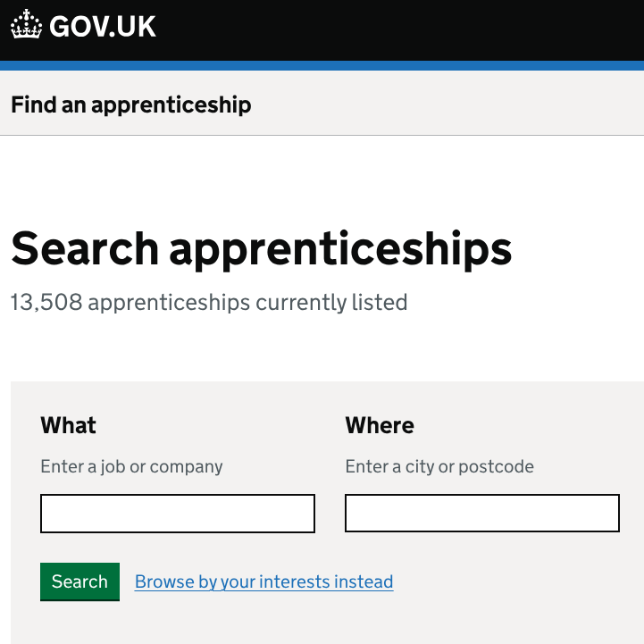
Task: Click the GOV.UK header wordmark text
Action: (x=103, y=27)
